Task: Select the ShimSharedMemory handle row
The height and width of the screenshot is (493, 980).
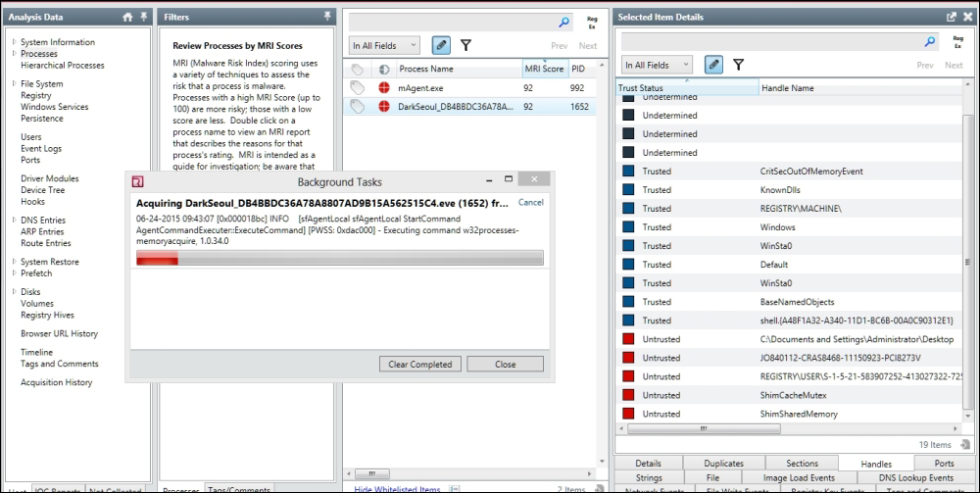Action: (x=789, y=414)
